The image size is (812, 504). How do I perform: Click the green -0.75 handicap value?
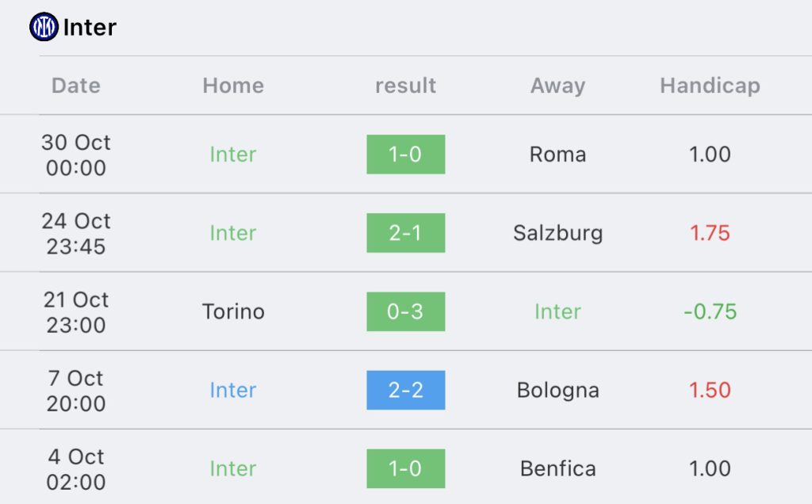coord(710,311)
